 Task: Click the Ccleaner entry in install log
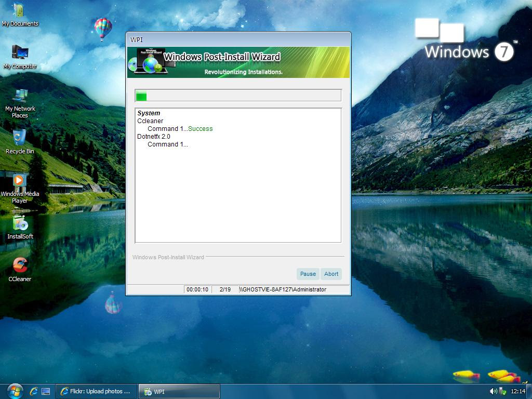pos(150,121)
